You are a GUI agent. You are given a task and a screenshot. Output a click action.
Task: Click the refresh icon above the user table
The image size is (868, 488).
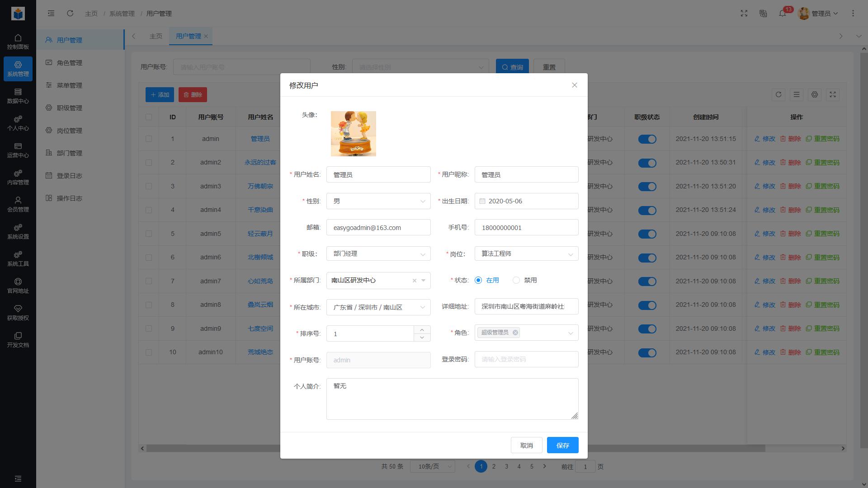click(778, 95)
